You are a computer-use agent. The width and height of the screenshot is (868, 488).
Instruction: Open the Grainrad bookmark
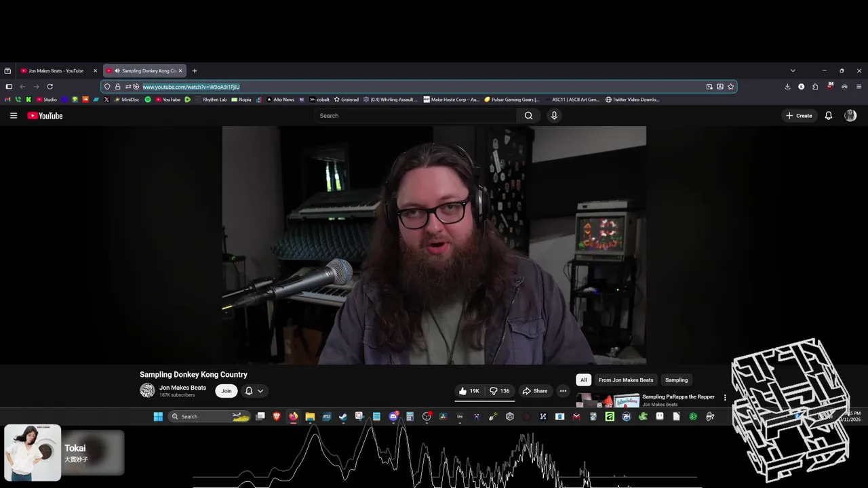click(x=346, y=100)
